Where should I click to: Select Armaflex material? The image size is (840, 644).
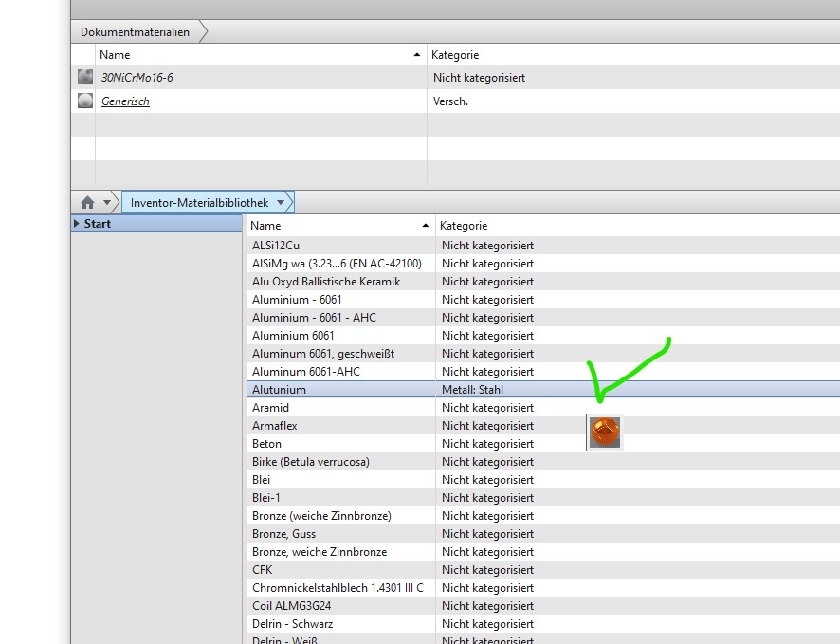pos(274,426)
